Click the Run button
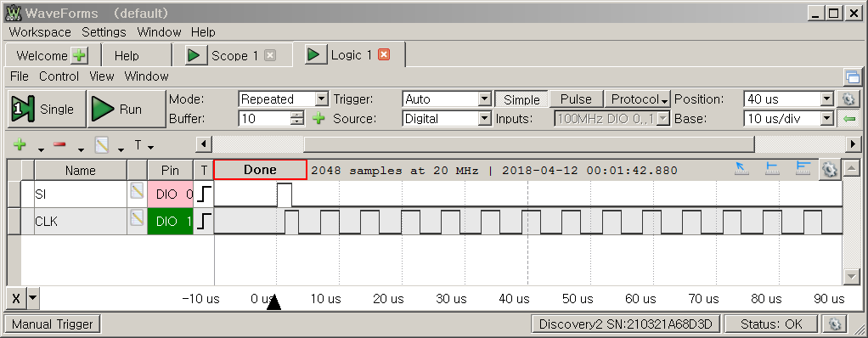The height and width of the screenshot is (338, 868). click(x=127, y=109)
